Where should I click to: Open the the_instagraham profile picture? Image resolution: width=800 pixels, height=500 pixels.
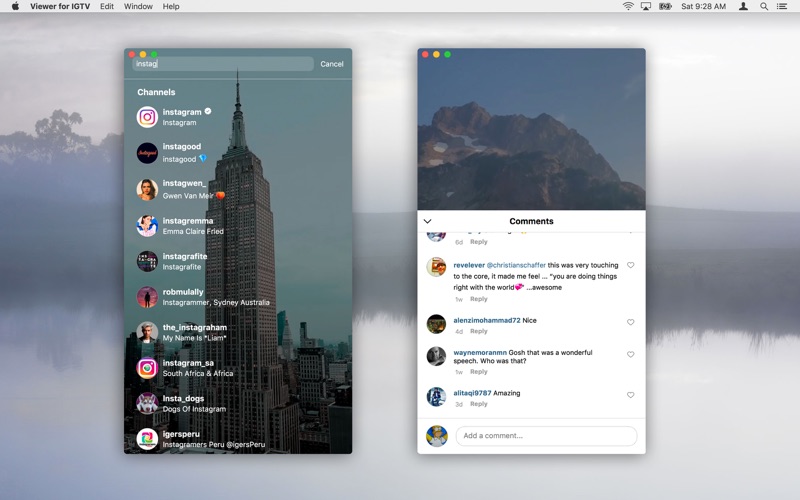coord(147,332)
